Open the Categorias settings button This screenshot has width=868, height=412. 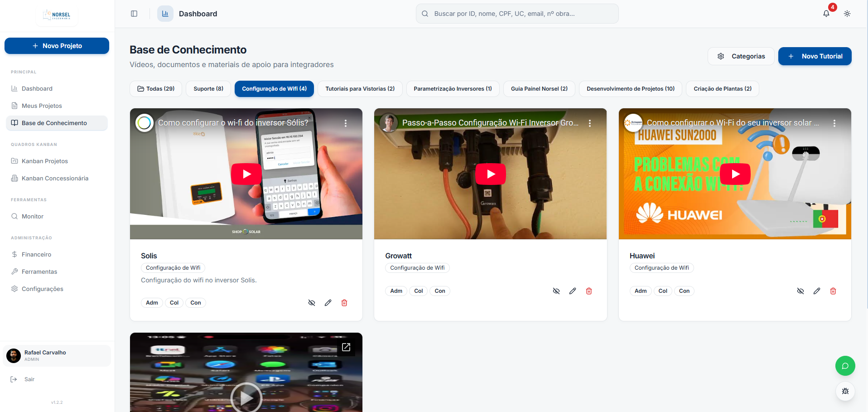click(x=741, y=56)
